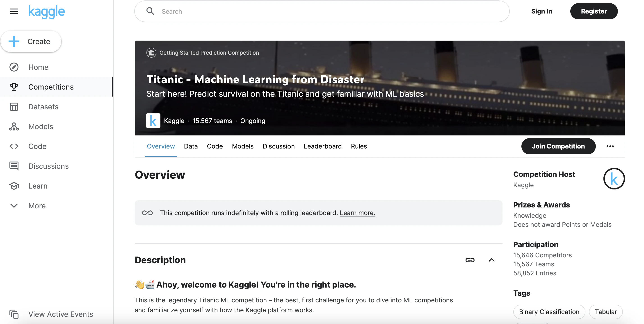The image size is (644, 324).
Task: Open View Active Events
Action: click(57, 314)
